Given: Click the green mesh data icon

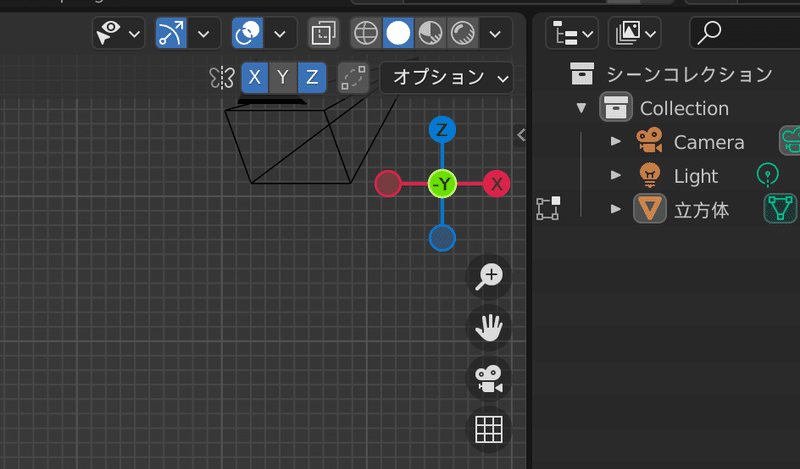Looking at the screenshot, I should coord(780,208).
